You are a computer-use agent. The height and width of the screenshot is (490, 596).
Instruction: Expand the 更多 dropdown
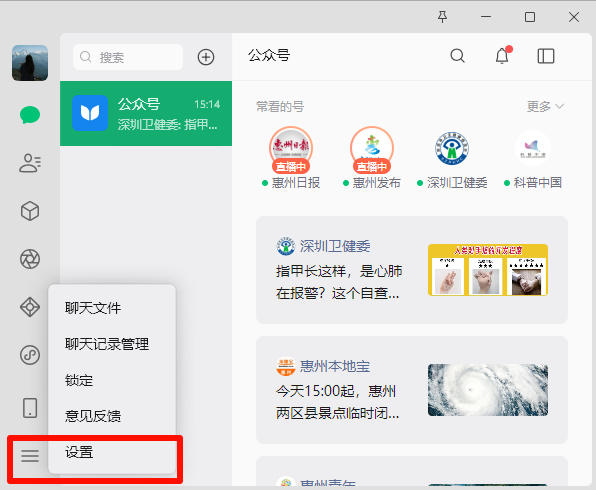545,106
